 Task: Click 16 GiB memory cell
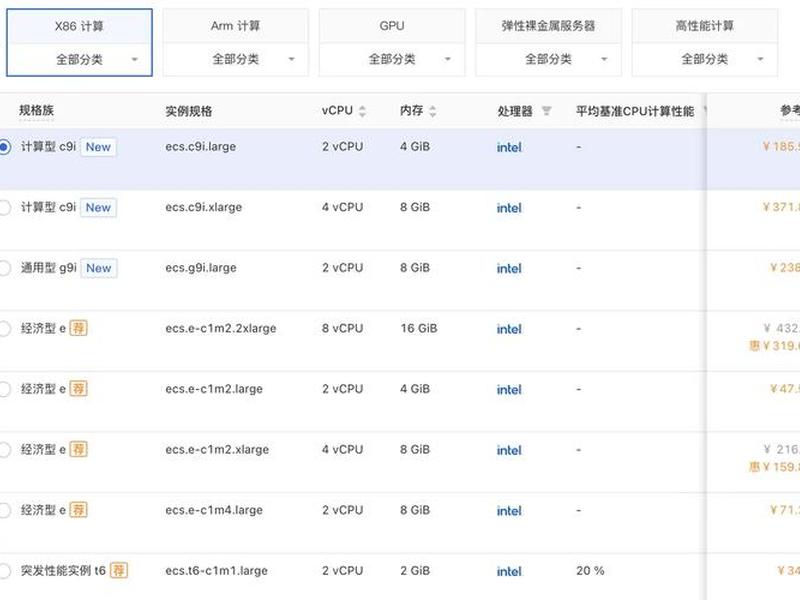(419, 329)
